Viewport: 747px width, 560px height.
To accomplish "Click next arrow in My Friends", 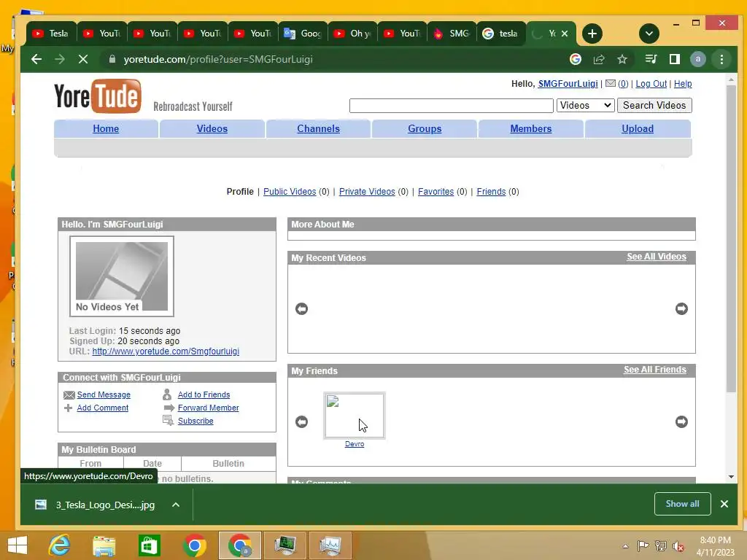I will tap(682, 421).
